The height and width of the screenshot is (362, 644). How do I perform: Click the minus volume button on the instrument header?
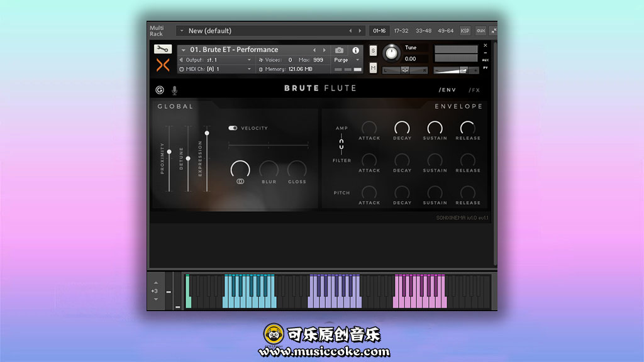click(x=437, y=70)
